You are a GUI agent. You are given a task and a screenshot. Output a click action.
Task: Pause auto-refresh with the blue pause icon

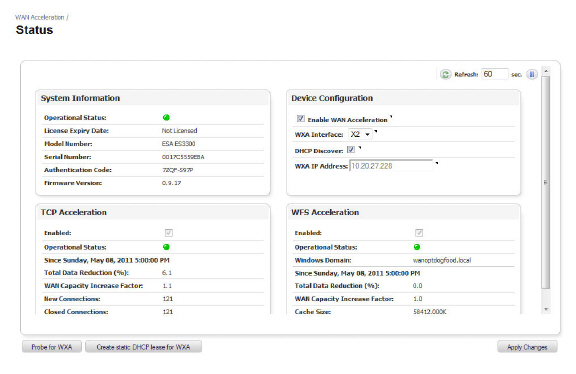pos(532,75)
